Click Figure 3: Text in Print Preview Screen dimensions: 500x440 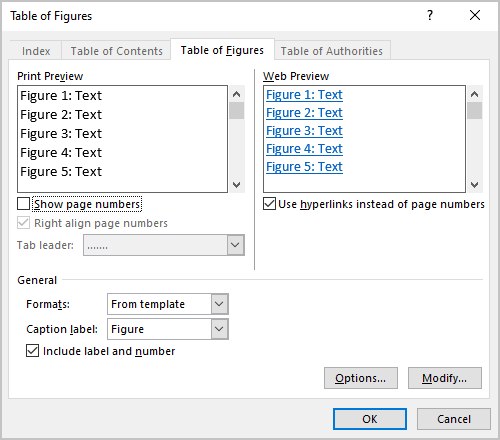point(61,134)
